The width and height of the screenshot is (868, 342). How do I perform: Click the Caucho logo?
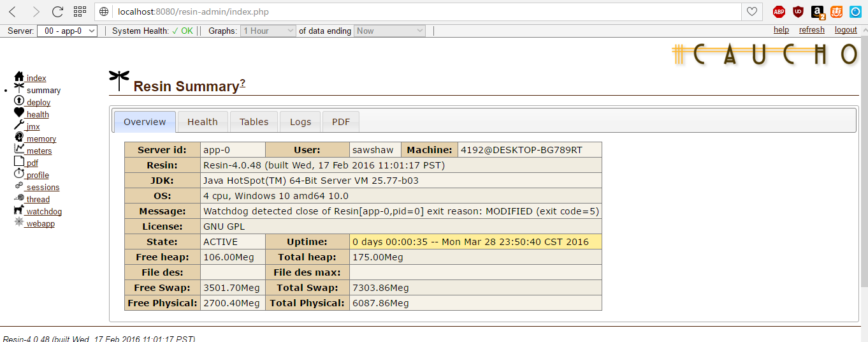click(x=765, y=54)
